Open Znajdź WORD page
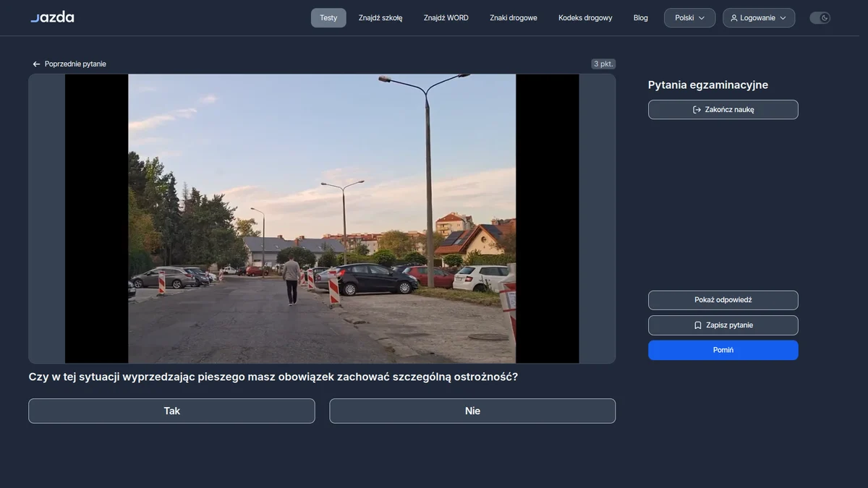Screen dimensions: 868x488 coord(446,18)
